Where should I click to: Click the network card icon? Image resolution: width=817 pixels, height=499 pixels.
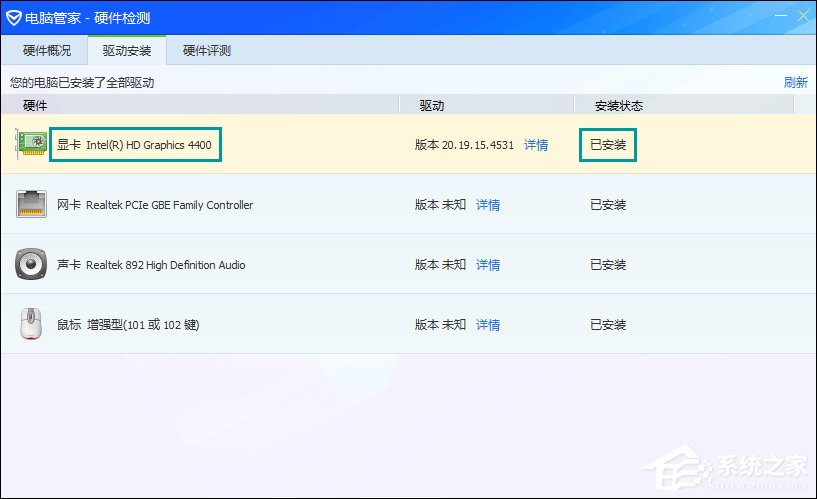coord(31,204)
